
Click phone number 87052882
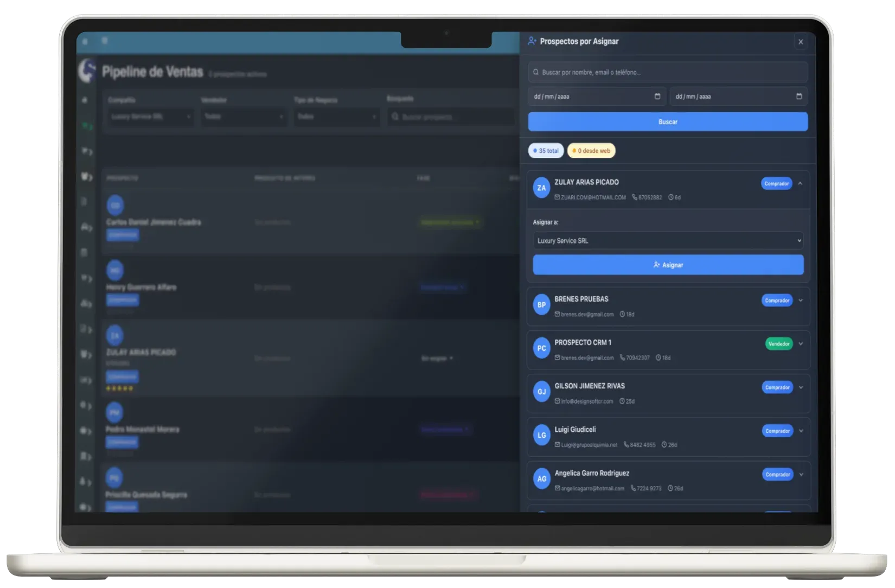[650, 197]
